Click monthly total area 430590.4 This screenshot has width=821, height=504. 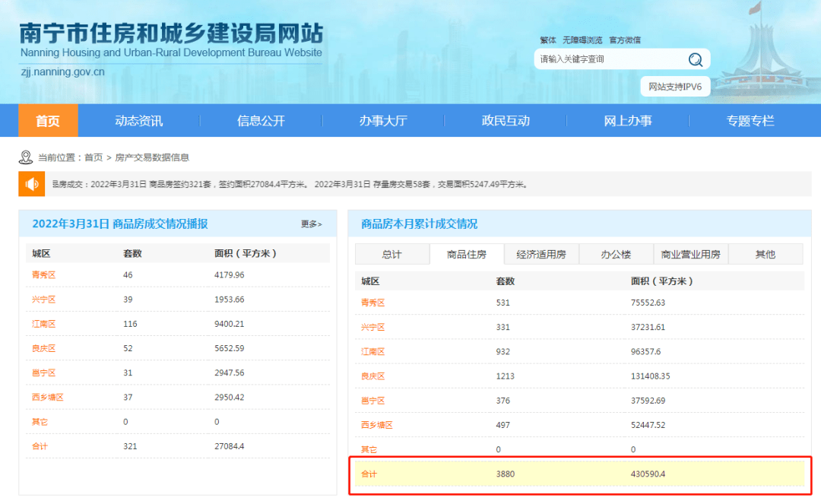pyautogui.click(x=648, y=474)
